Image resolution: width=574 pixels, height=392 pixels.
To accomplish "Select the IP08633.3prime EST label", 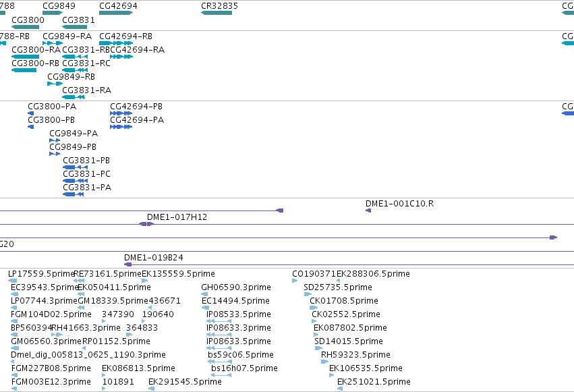I will pos(239,329).
